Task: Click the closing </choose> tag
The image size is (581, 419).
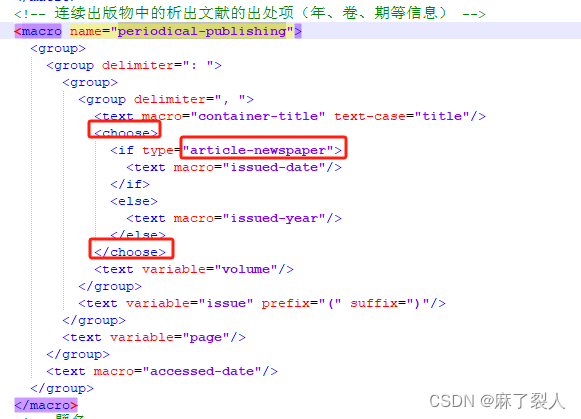Action: tap(130, 252)
